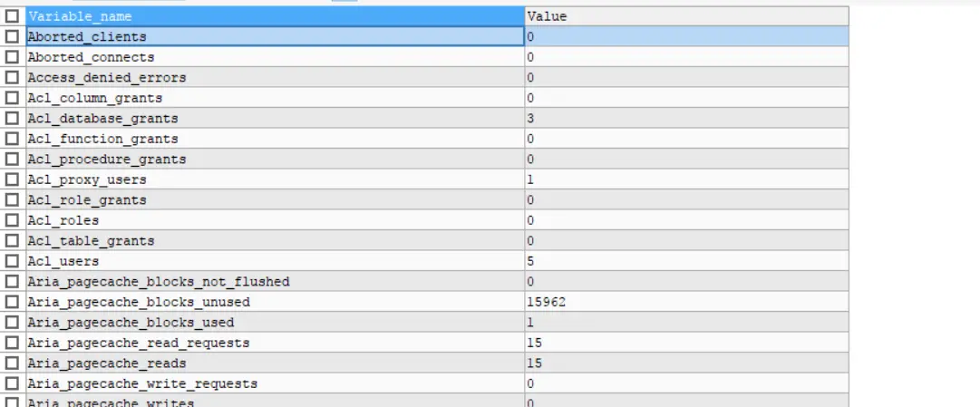Image resolution: width=980 pixels, height=407 pixels.
Task: Select the Acl_role_grants name cell
Action: (275, 200)
